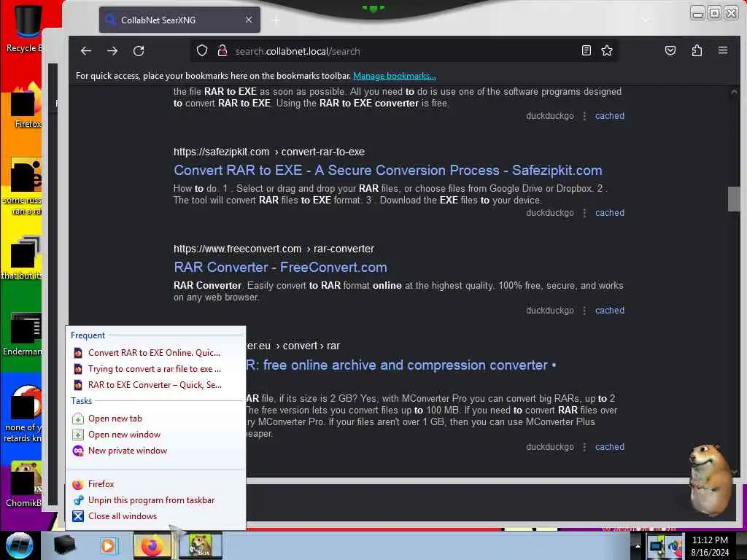
Task: Go back with the browser back arrow
Action: [86, 51]
